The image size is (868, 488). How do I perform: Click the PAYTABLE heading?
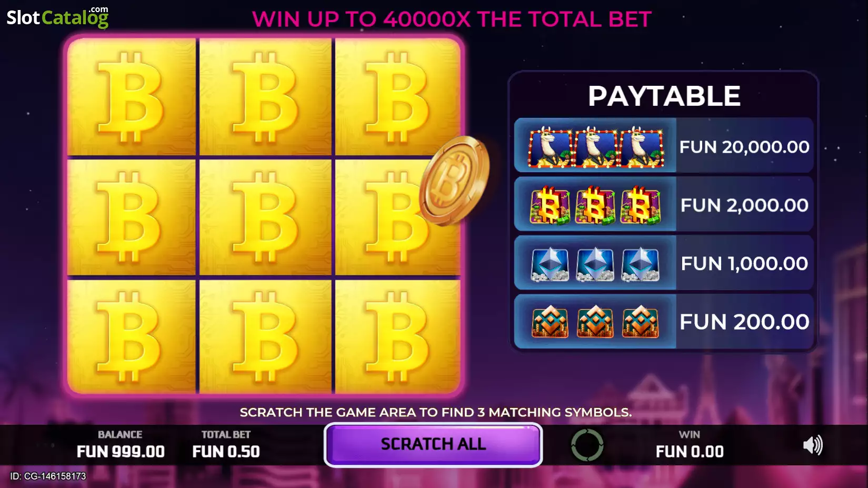(664, 96)
